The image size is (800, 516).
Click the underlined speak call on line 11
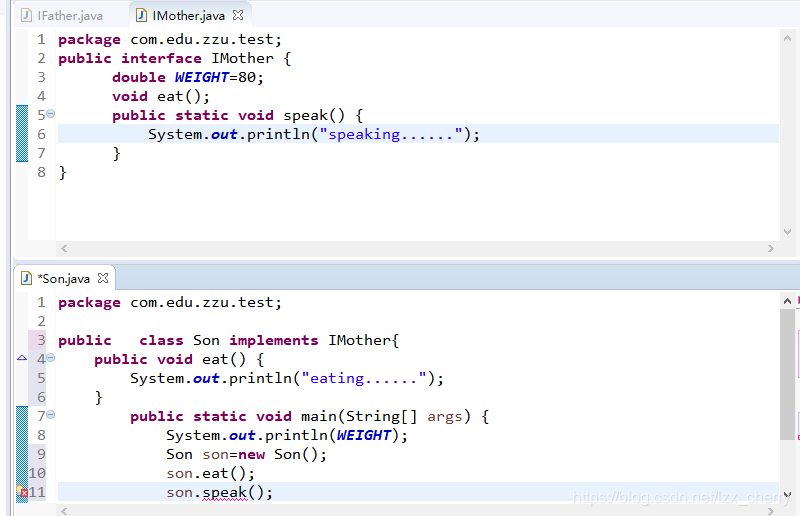(x=225, y=493)
